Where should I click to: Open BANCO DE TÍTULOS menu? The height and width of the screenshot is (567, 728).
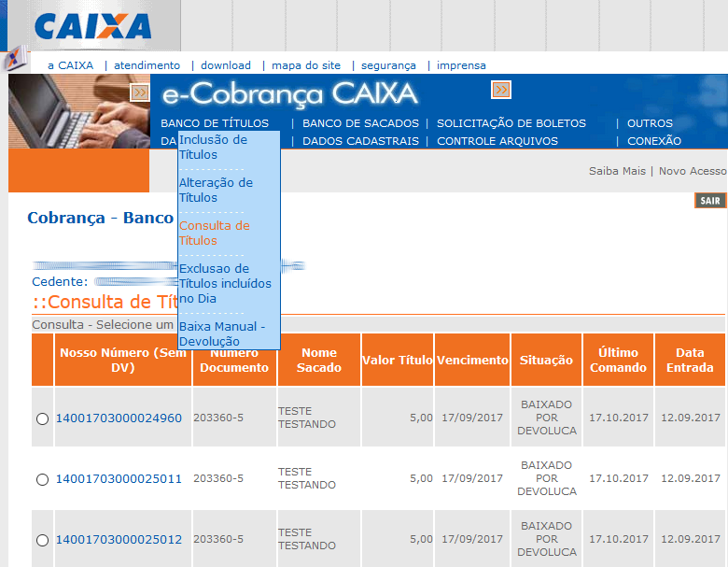coord(215,123)
